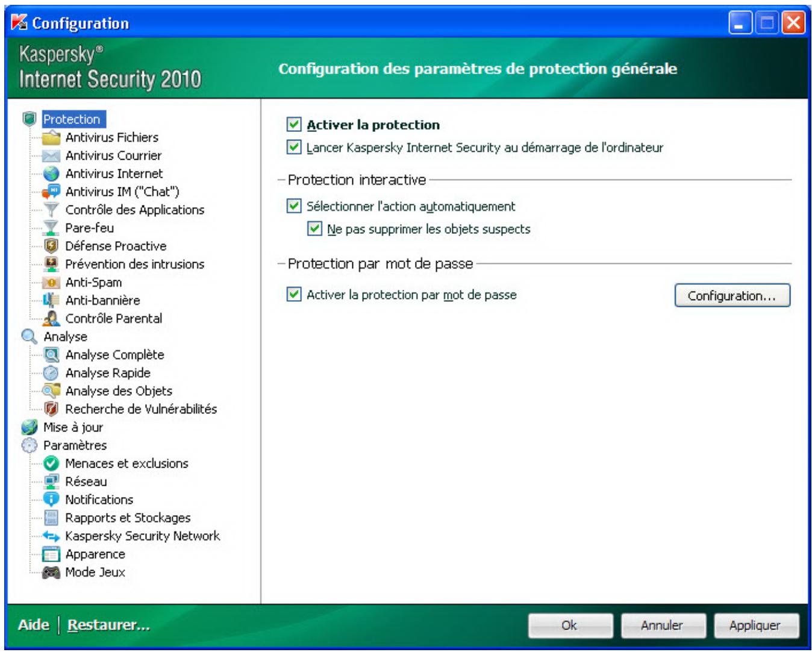Click the Rapports et Stockages icon
812x652 pixels.
51,518
